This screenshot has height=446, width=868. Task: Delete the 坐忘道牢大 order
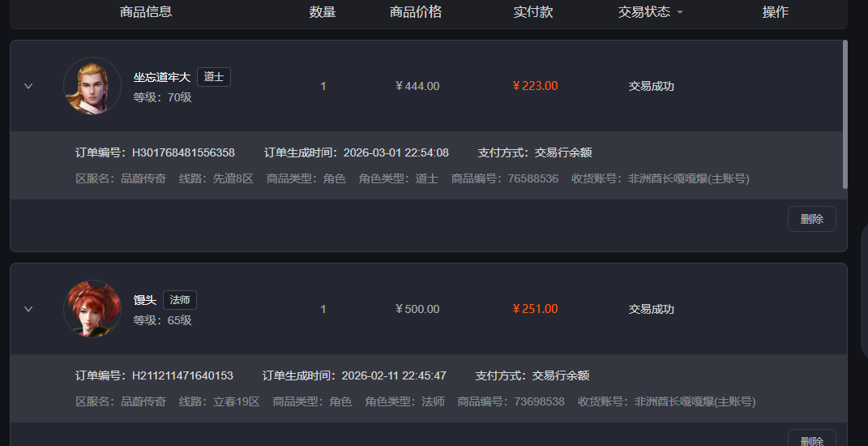(811, 219)
